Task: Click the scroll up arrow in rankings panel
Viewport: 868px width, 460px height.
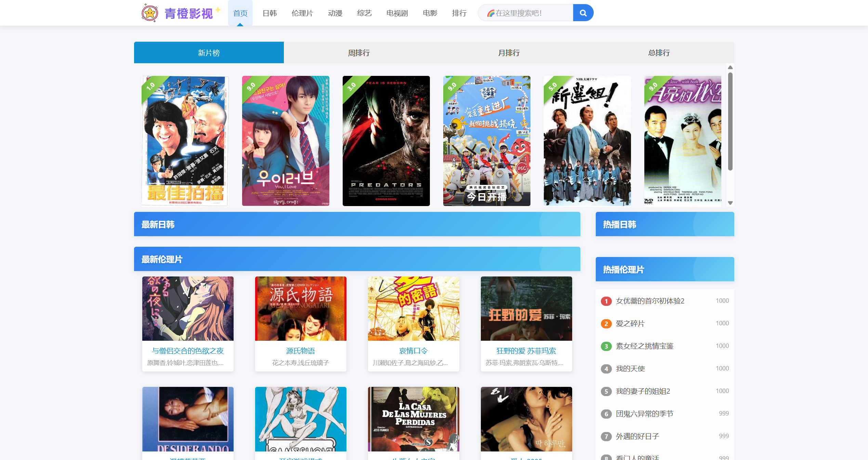Action: [730, 67]
